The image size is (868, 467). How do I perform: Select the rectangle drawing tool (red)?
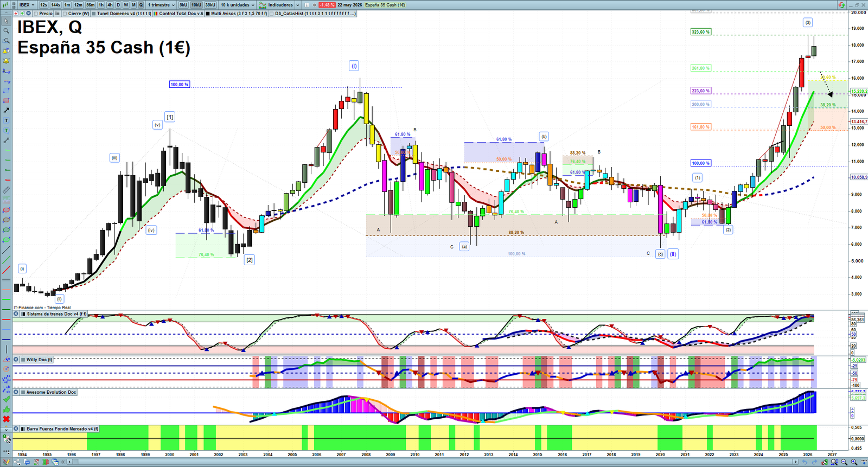7,100
